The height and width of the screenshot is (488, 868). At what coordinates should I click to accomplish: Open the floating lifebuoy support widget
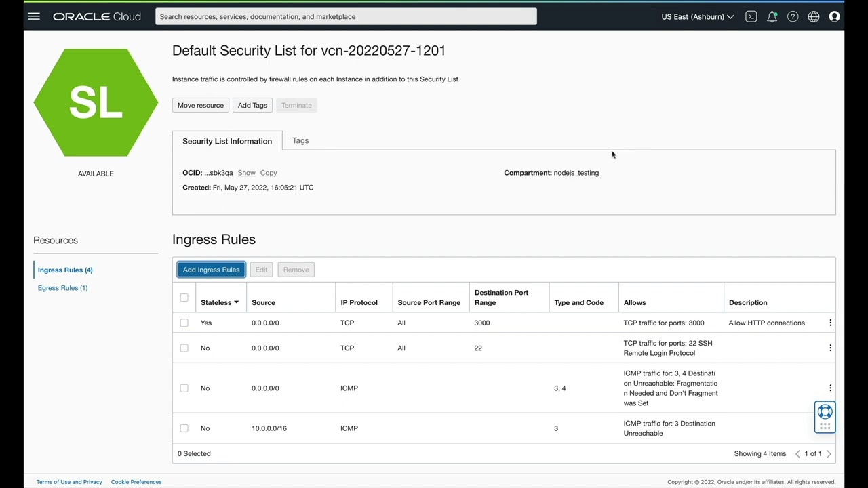(x=825, y=411)
